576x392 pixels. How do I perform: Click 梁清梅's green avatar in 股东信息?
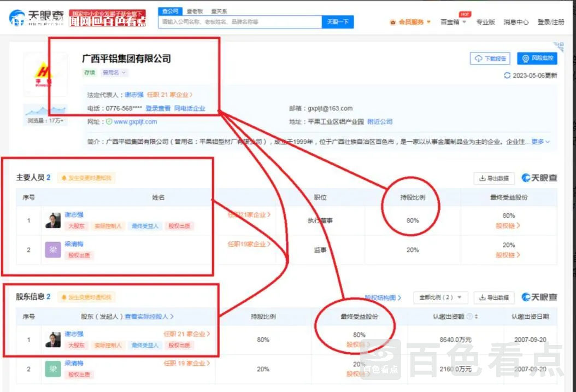[53, 368]
